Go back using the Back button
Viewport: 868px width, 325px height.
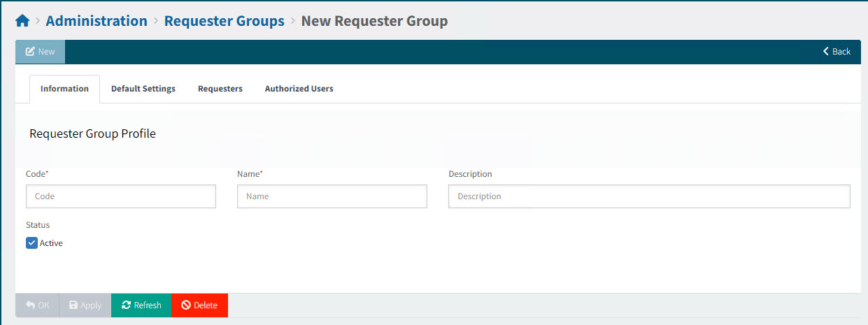pos(837,52)
